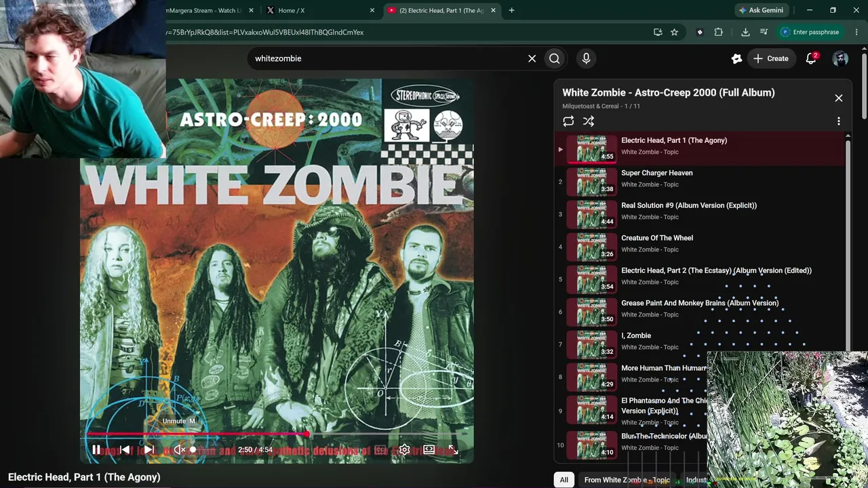Focus the YouTube search field containing whitezombie

pyautogui.click(x=387, y=58)
